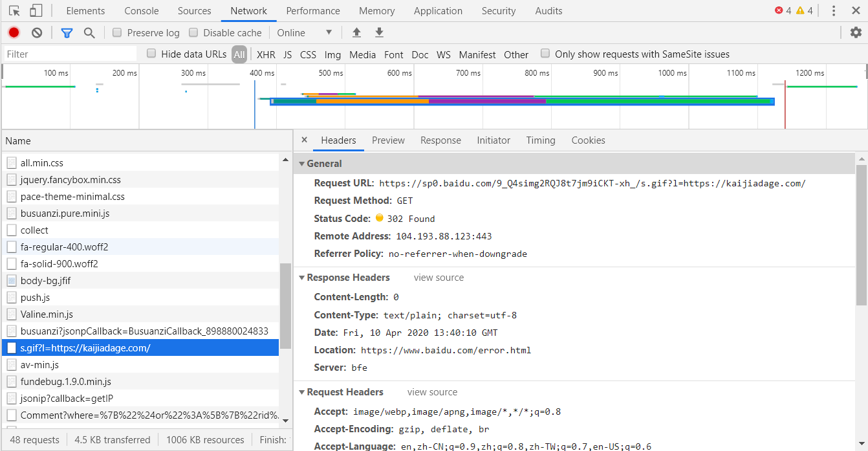The image size is (868, 451).
Task: Clear the network log
Action: tap(37, 32)
